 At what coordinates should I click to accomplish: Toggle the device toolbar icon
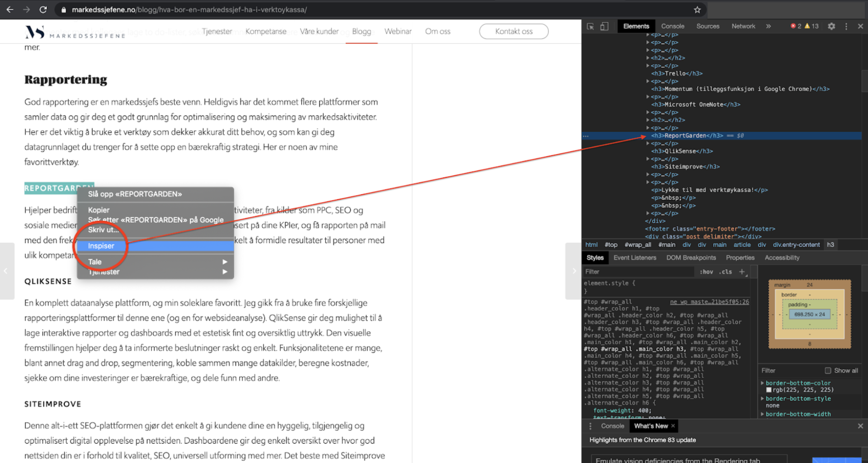604,26
